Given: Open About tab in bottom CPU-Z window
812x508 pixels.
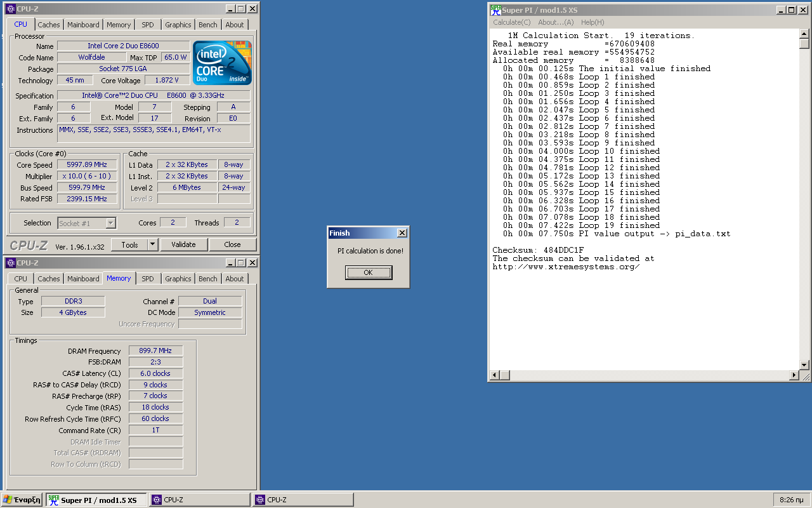Looking at the screenshot, I should pos(235,279).
